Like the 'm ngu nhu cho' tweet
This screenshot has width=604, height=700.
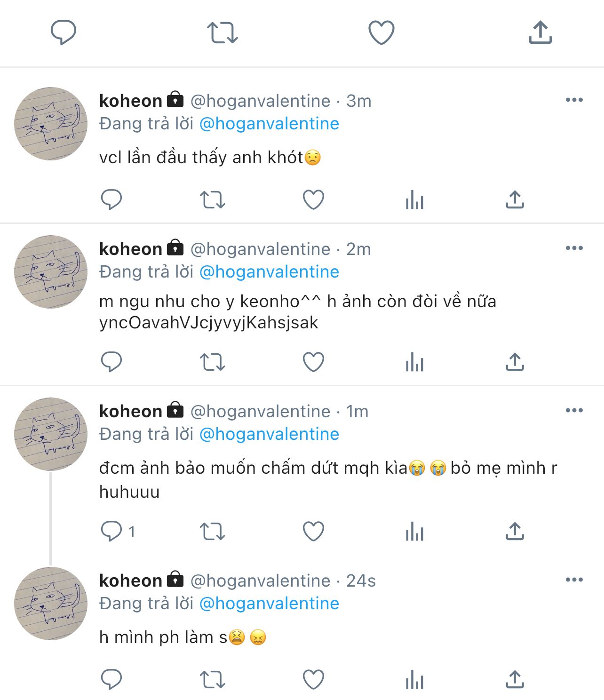313,362
